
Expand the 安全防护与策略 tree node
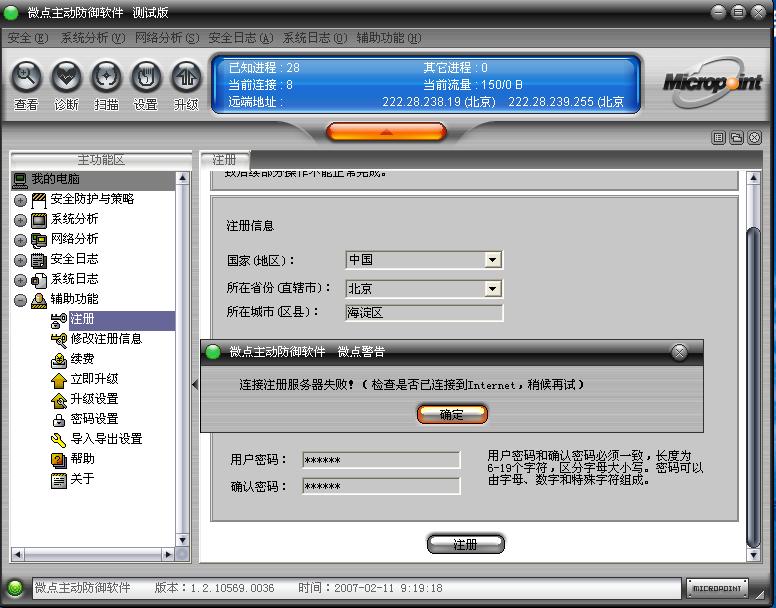[x=20, y=200]
